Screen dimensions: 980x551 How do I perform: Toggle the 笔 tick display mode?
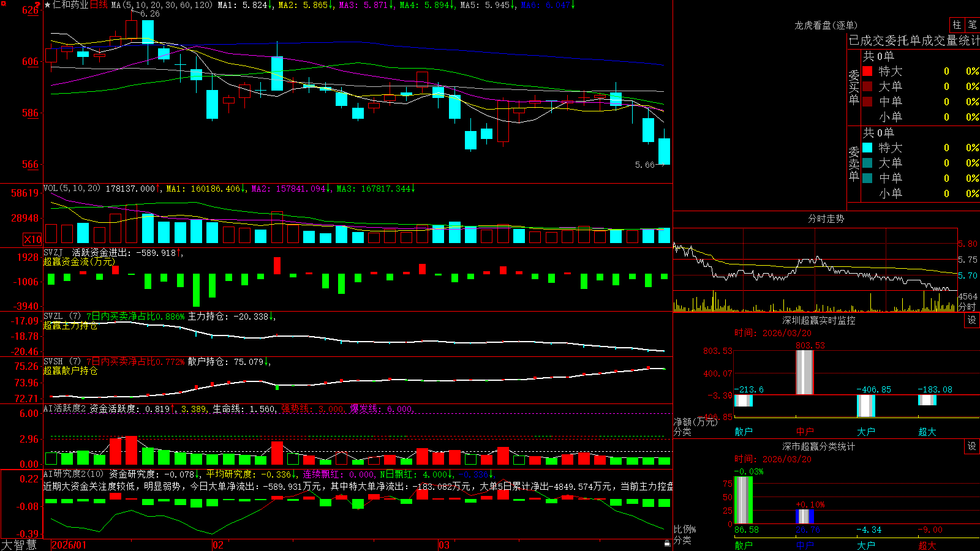pos(973,24)
